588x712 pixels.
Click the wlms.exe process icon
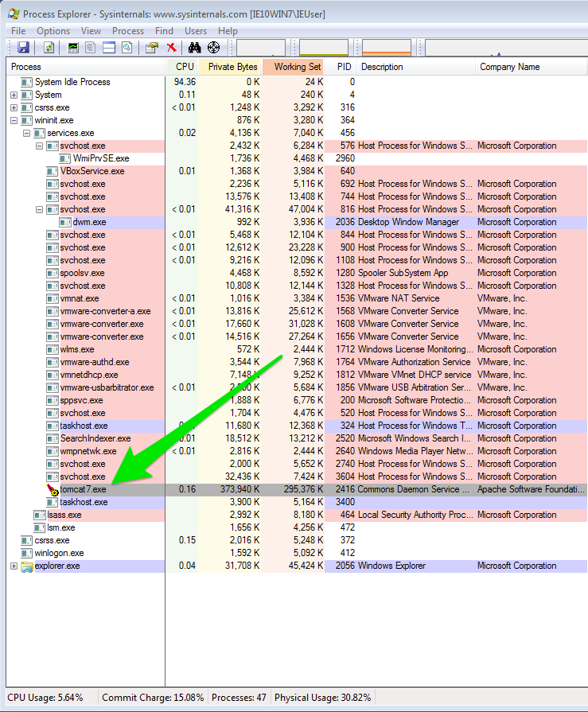pyautogui.click(x=53, y=350)
